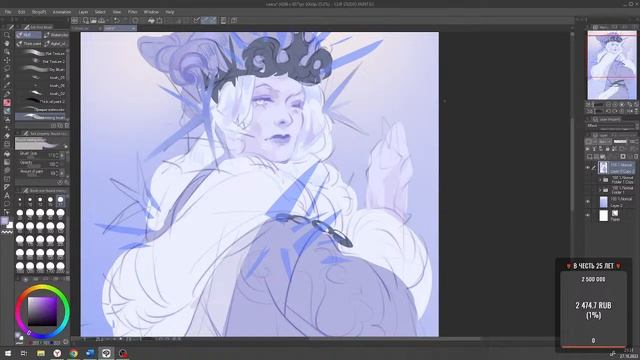Select the Dry Blur brush
Viewport: 640px width, 360px height.
(x=42, y=69)
